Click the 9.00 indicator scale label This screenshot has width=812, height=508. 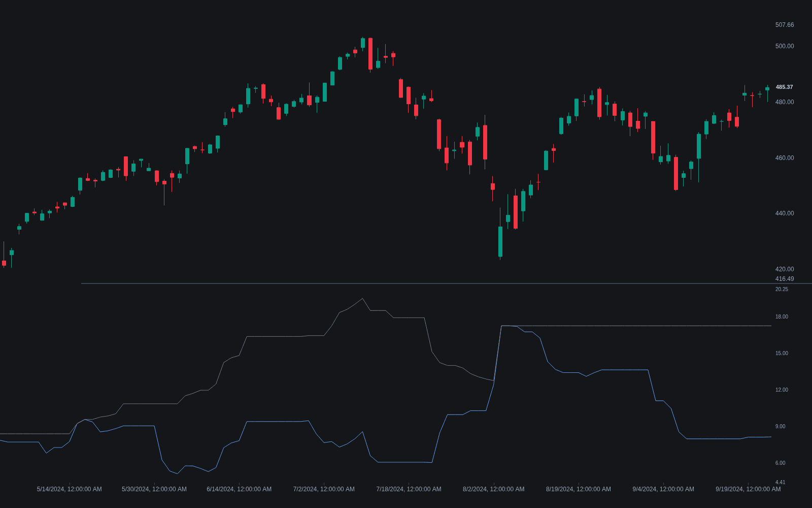780,427
